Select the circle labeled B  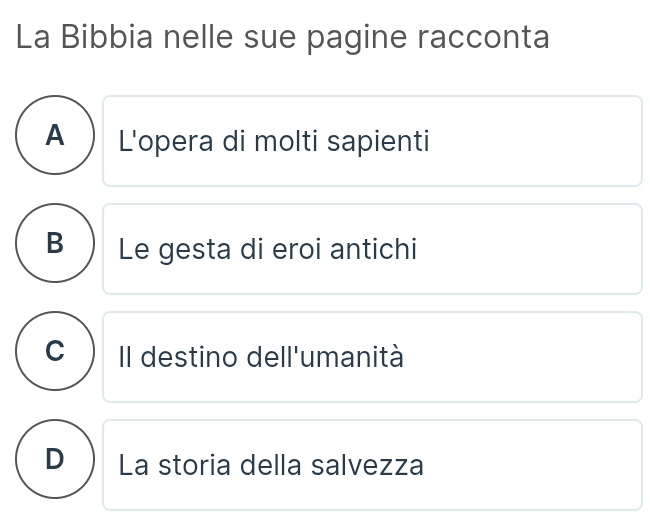point(56,245)
